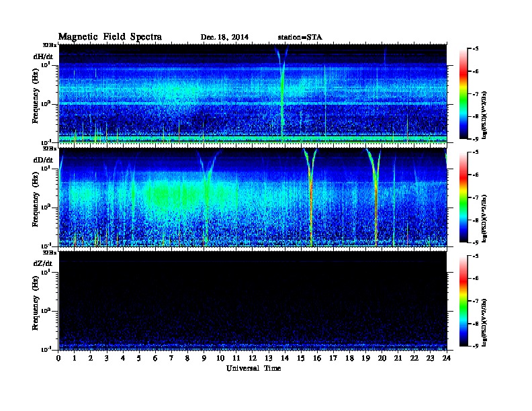
Task: Click the dZ/dt spectrogram plot area
Action: [x=253, y=301]
